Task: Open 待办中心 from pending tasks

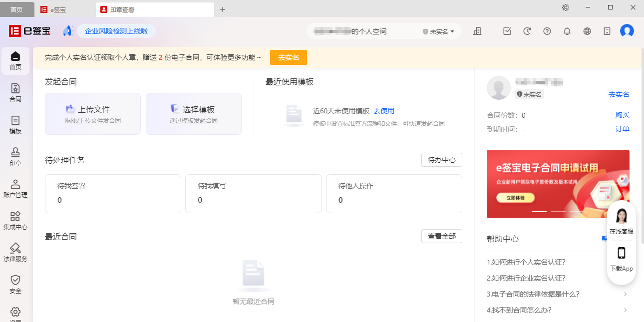Action: pyautogui.click(x=441, y=160)
